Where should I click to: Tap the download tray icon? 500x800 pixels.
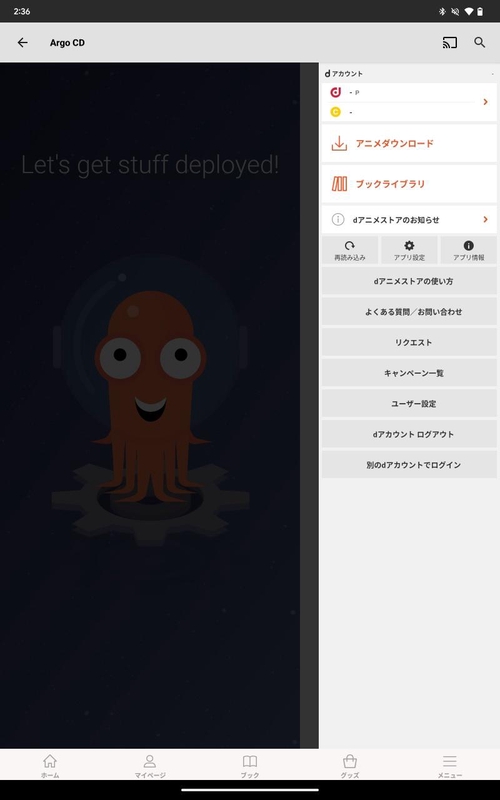point(339,143)
